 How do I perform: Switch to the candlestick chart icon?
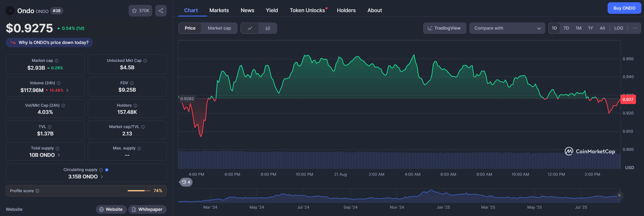click(268, 28)
